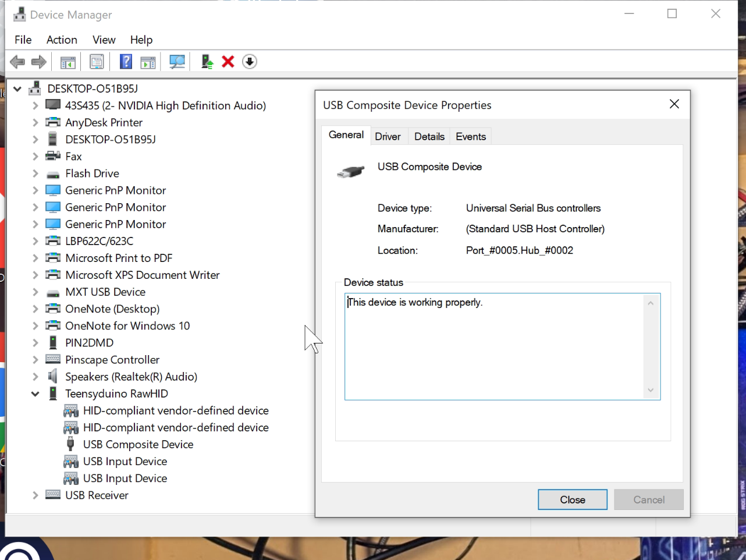The height and width of the screenshot is (560, 746).
Task: Click the Close button in the properties dialog
Action: [572, 499]
